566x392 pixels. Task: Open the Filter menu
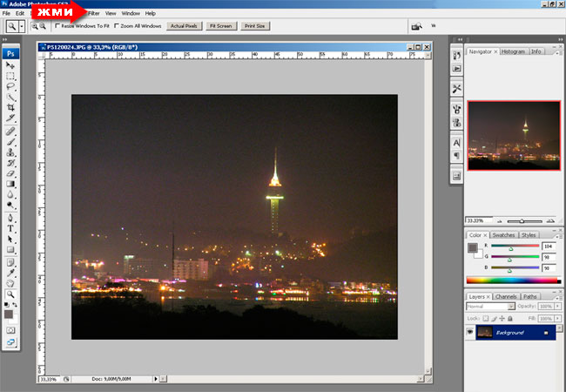coord(93,14)
